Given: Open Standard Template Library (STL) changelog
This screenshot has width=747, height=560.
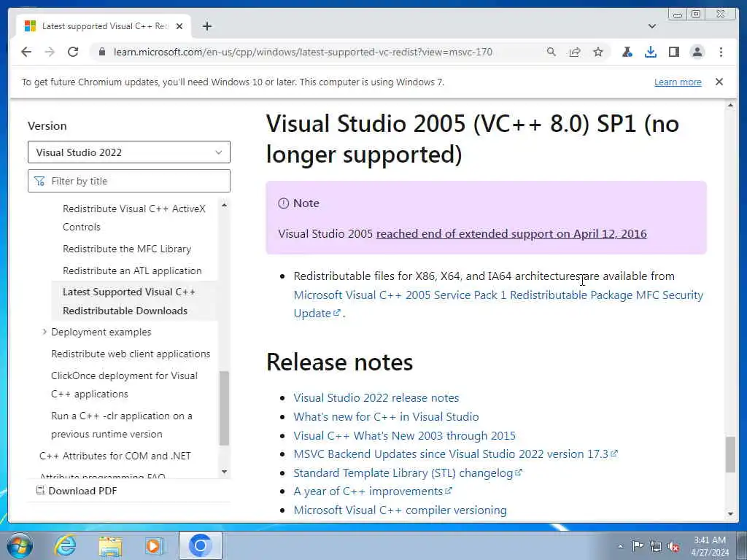Looking at the screenshot, I should coord(408,472).
